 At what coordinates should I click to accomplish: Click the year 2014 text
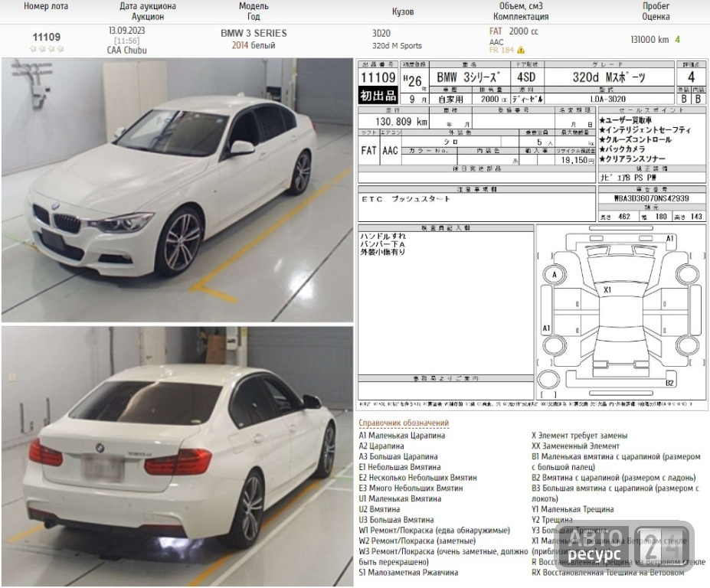point(240,45)
